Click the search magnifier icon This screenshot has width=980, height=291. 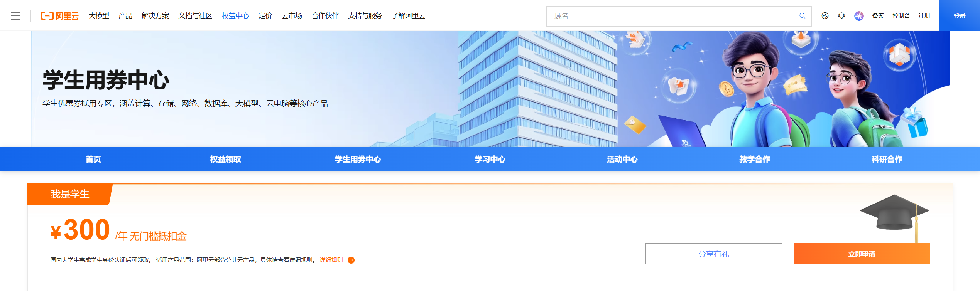pyautogui.click(x=802, y=16)
